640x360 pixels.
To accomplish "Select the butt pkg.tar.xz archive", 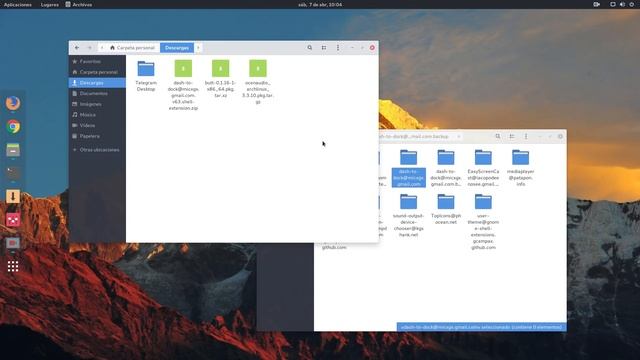I will [220, 79].
